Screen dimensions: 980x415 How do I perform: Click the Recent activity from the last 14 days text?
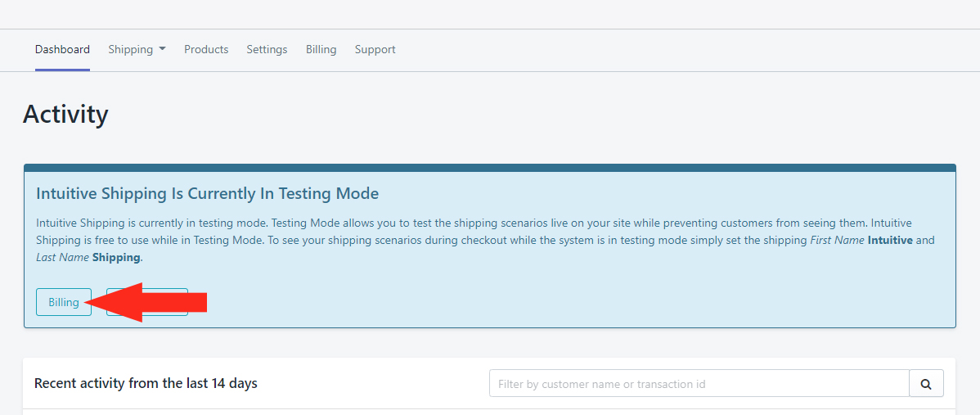pyautogui.click(x=146, y=383)
